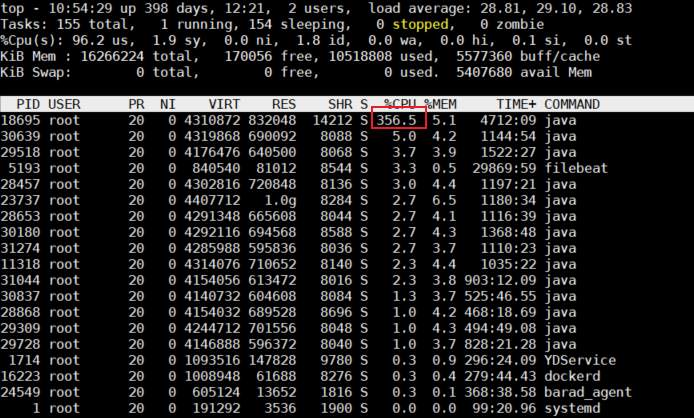This screenshot has width=694, height=418.
Task: Select the RES column header
Action: 284,104
